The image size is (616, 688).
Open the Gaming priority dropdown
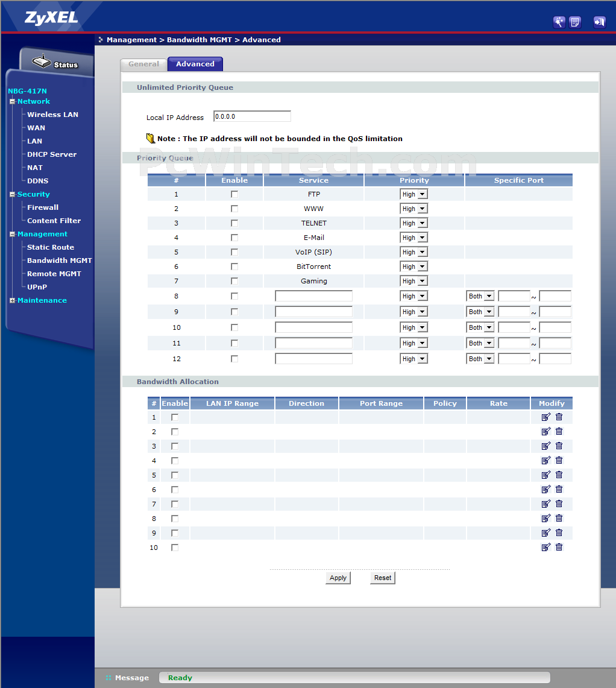click(413, 281)
